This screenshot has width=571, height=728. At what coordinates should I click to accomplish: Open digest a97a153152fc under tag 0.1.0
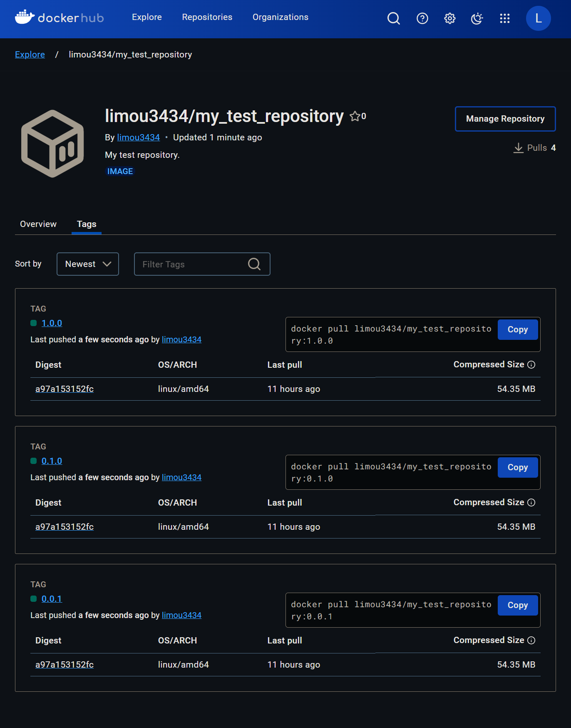click(x=65, y=527)
